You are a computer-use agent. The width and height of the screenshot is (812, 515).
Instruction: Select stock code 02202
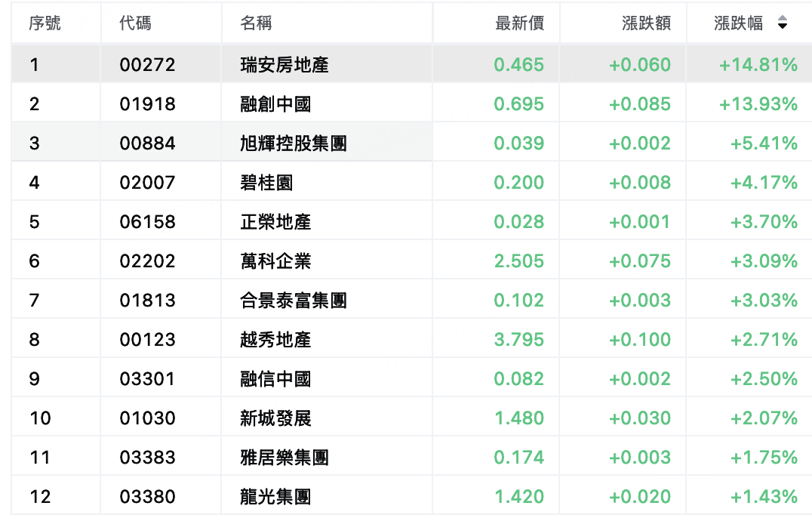coord(148,261)
